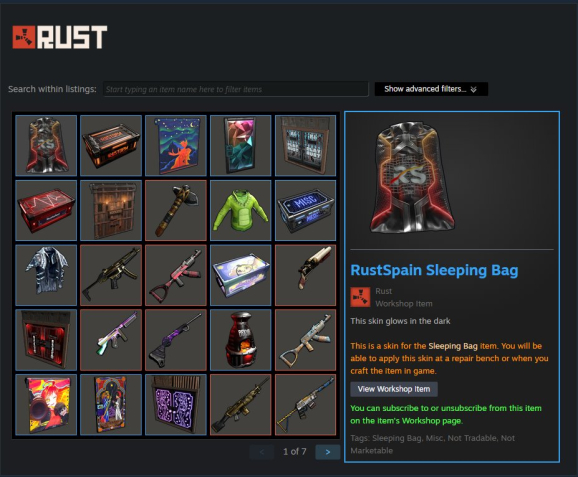The height and width of the screenshot is (477, 578).
Task: Go to the next inventory page
Action: pos(328,452)
